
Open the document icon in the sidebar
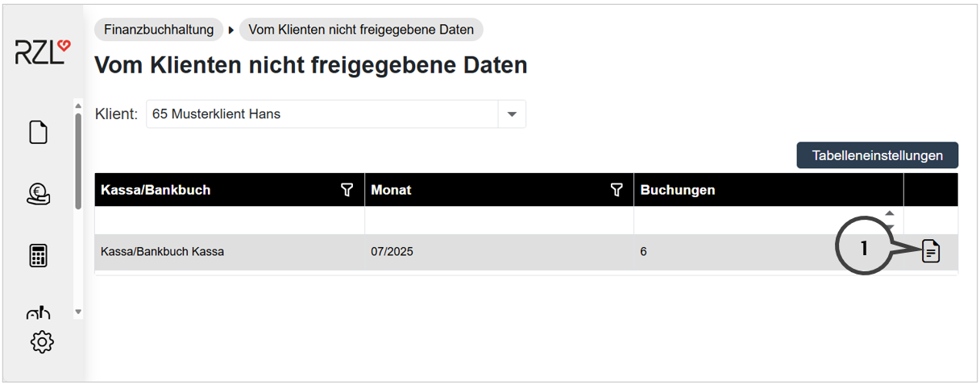click(x=38, y=132)
